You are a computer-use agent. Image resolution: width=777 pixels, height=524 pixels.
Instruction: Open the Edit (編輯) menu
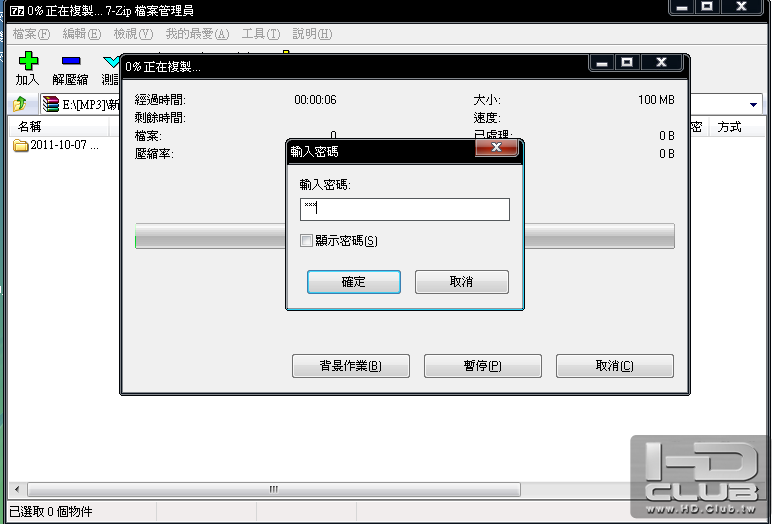click(82, 34)
